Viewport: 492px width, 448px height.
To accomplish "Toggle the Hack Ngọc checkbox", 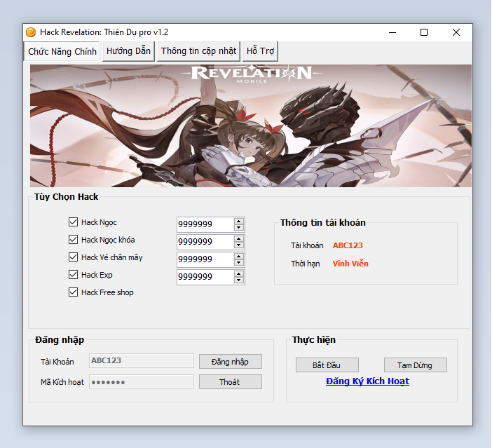I will click(x=74, y=222).
